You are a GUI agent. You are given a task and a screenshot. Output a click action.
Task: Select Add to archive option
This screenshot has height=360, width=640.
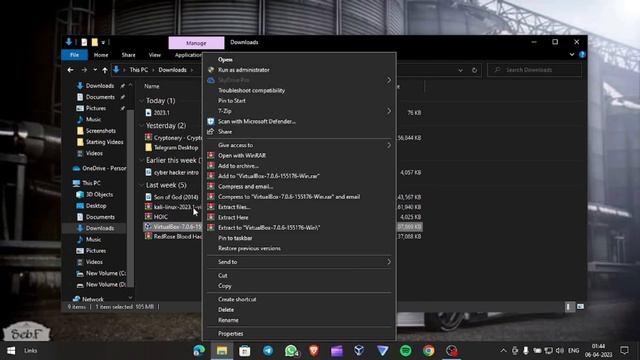238,166
